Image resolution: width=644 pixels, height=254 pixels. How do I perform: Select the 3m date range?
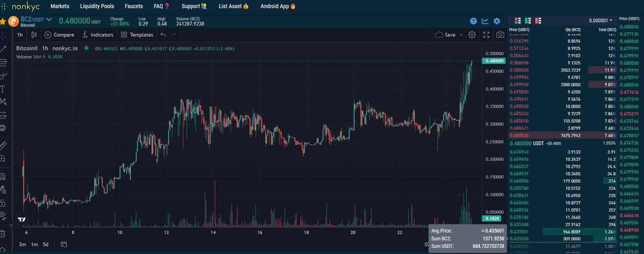pyautogui.click(x=22, y=244)
